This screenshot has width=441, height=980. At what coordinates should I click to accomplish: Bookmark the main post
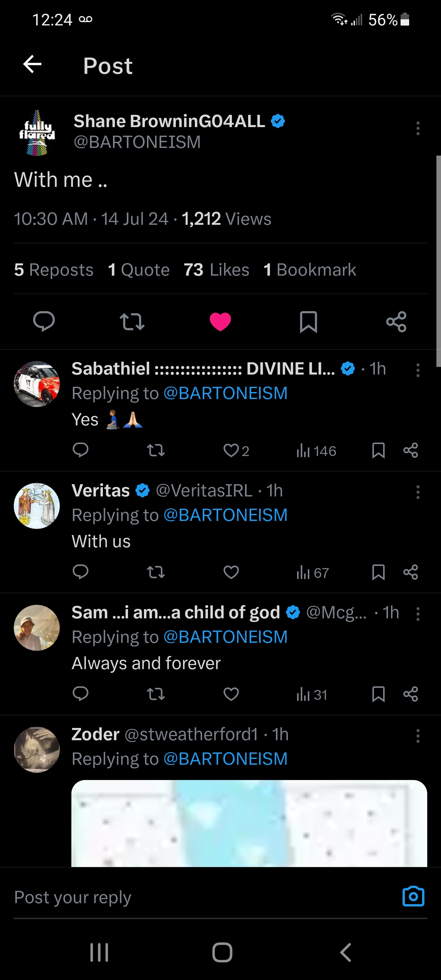(308, 322)
